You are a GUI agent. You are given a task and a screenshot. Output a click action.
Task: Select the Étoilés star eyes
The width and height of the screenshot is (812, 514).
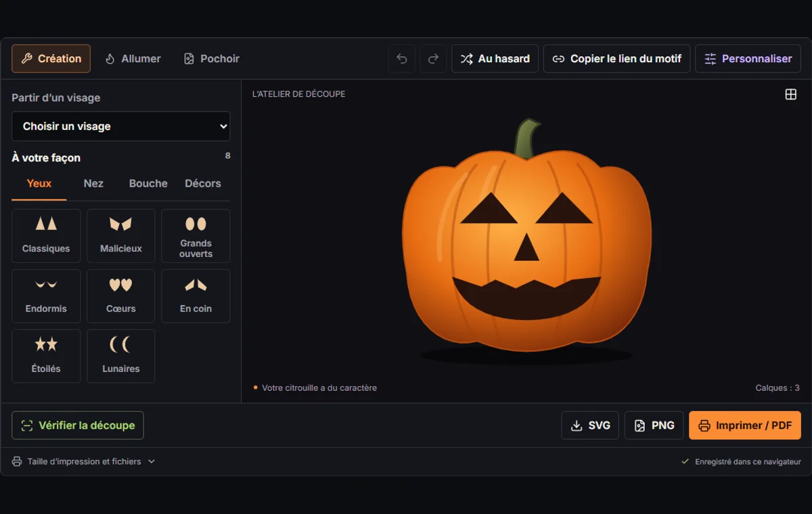[46, 356]
